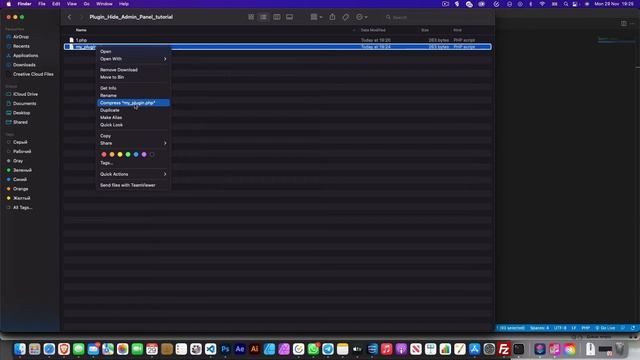Pick the purple tag color dot

pyautogui.click(x=144, y=154)
